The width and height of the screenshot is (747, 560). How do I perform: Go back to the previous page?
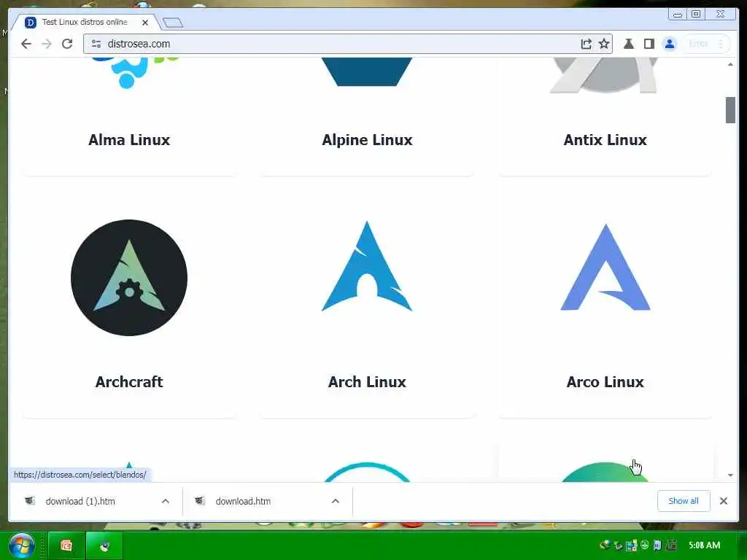(26, 44)
